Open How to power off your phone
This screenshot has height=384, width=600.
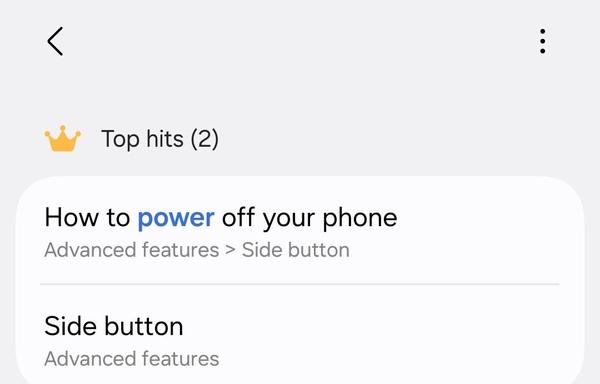pos(300,230)
